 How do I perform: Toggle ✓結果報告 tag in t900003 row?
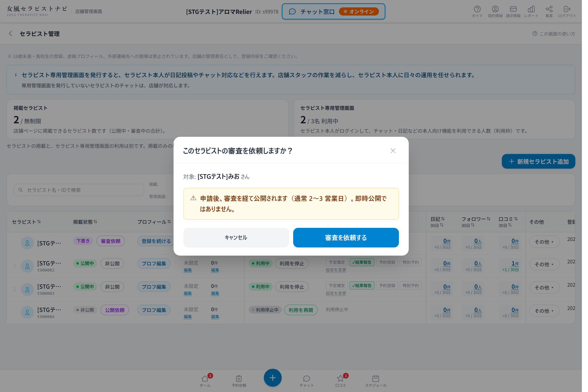[x=362, y=285]
